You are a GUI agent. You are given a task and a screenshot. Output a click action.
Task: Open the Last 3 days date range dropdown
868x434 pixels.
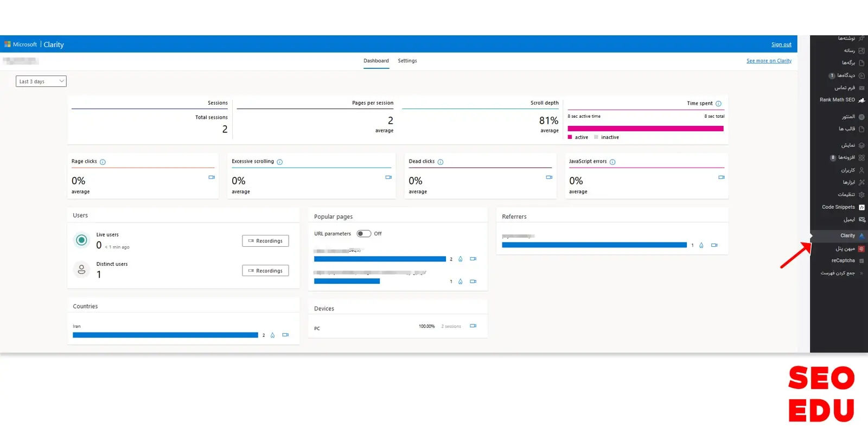coord(41,81)
